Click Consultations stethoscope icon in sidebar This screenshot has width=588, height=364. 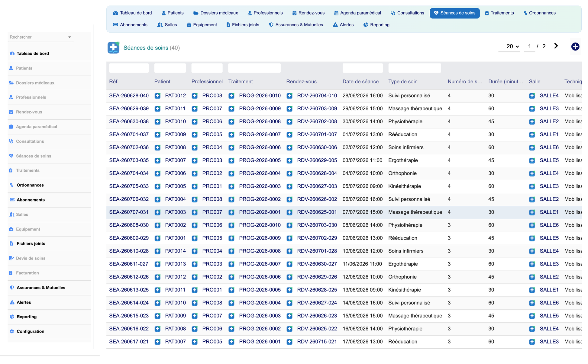[11, 141]
